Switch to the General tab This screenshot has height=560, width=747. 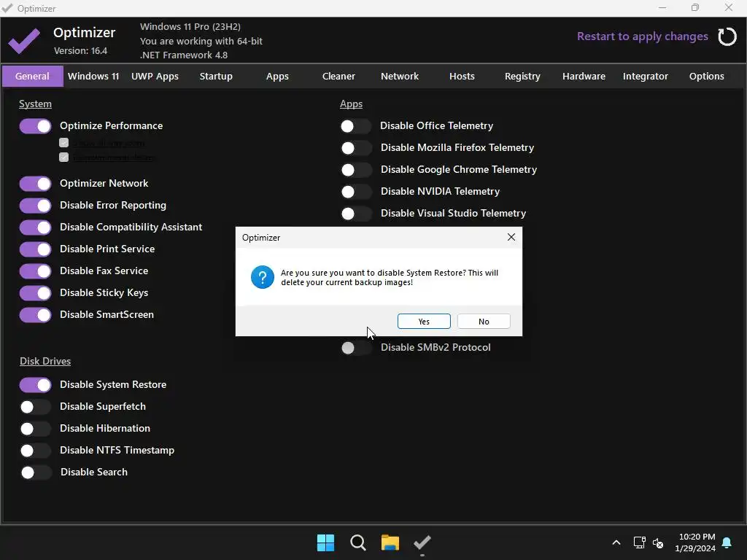32,76
